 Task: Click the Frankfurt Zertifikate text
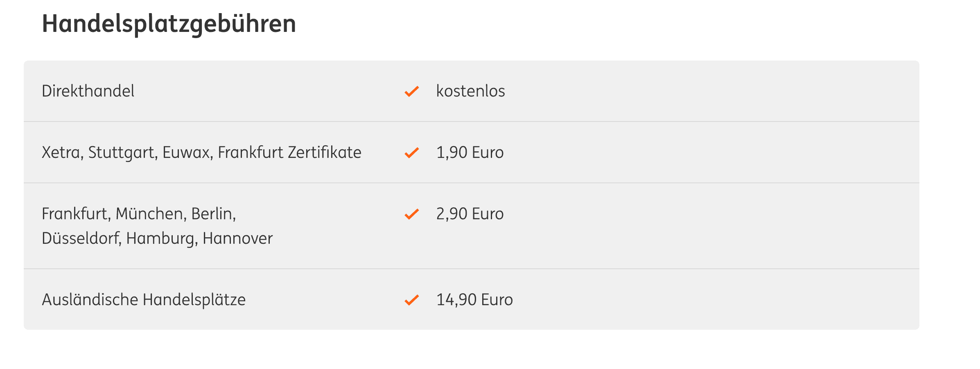[289, 153]
